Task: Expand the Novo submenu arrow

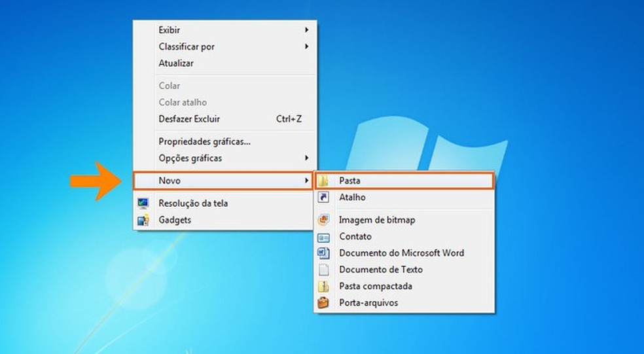Action: [x=306, y=181]
